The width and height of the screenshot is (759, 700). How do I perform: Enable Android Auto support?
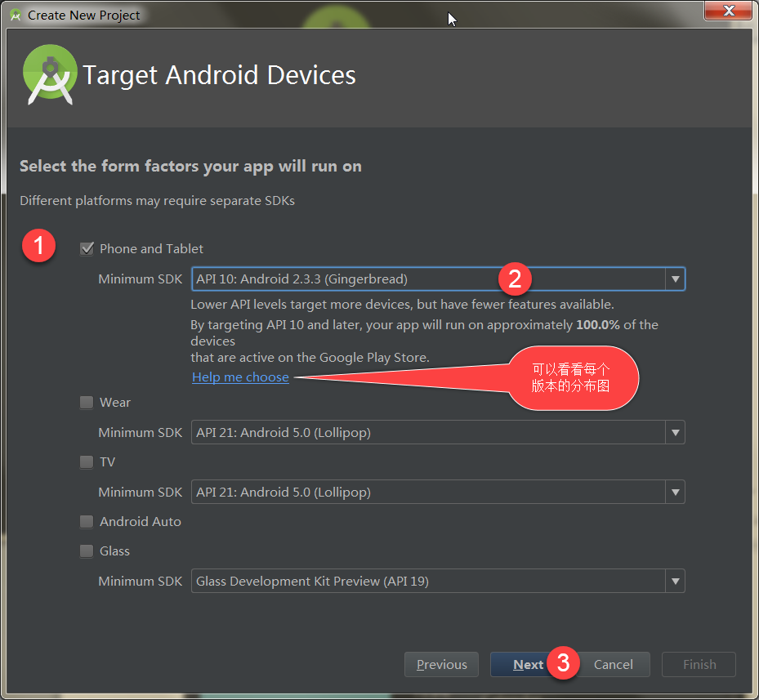coord(87,521)
